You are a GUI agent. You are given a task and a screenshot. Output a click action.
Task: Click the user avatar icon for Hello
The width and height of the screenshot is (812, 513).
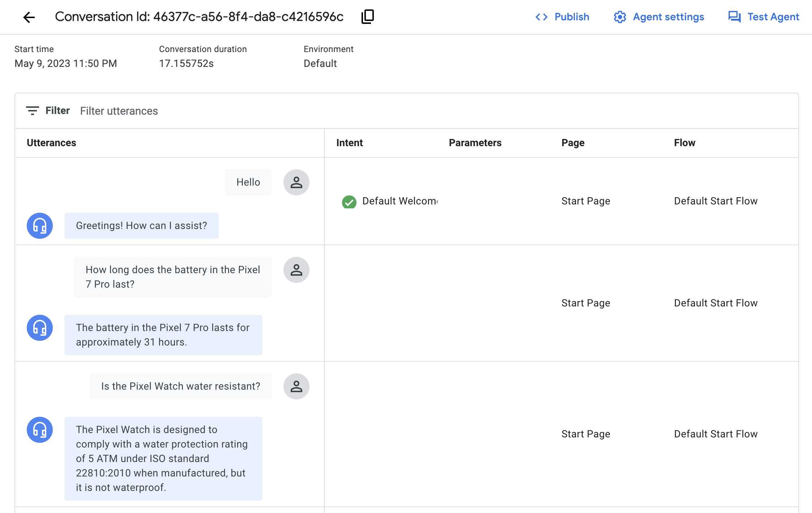[x=296, y=182]
